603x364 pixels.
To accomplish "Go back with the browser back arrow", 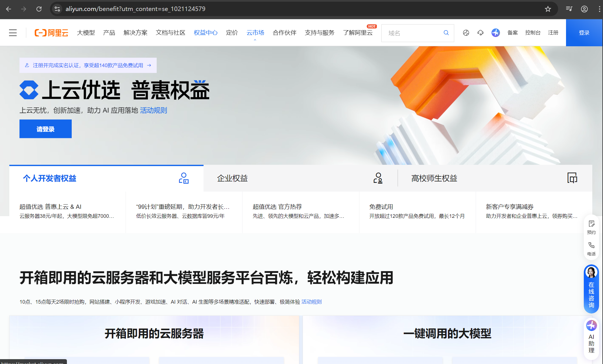I will coord(8,9).
